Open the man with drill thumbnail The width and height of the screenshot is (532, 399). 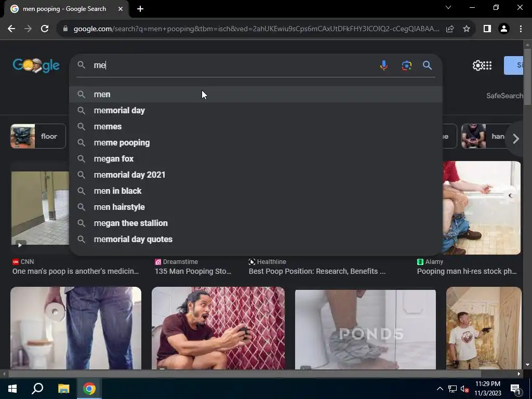click(x=484, y=328)
